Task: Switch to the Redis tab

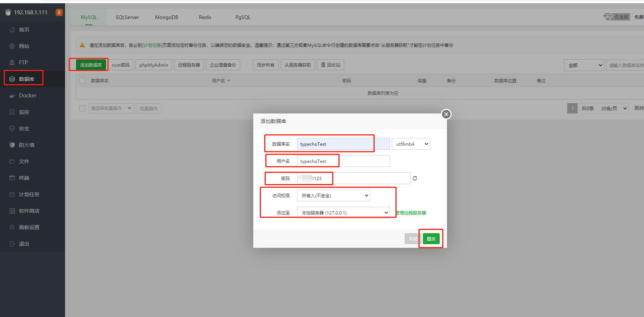Action: point(205,17)
